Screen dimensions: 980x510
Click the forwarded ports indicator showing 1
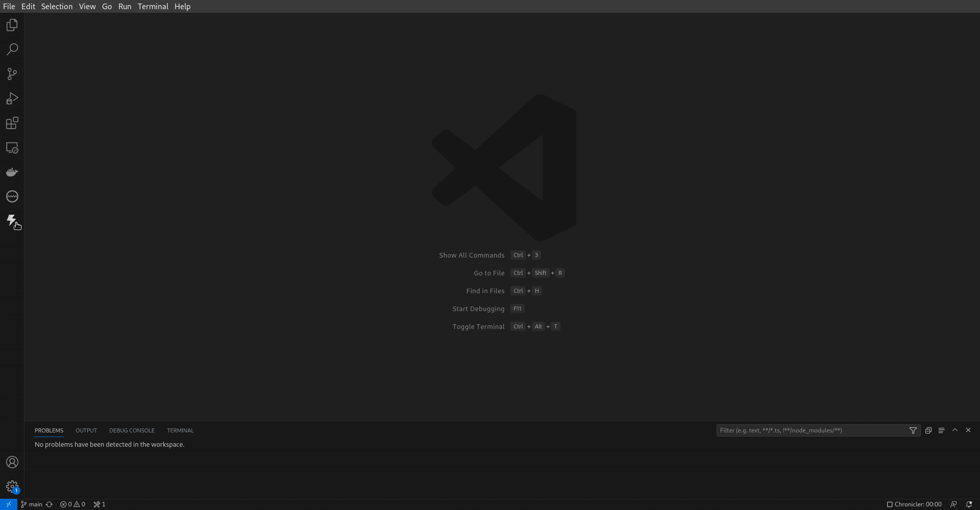click(x=100, y=504)
